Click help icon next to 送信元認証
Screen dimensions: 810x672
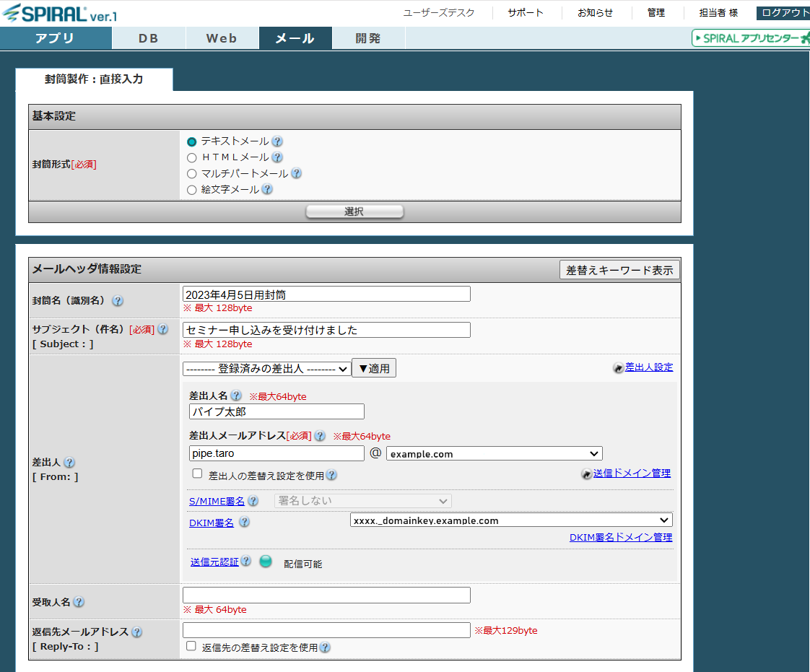(246, 562)
